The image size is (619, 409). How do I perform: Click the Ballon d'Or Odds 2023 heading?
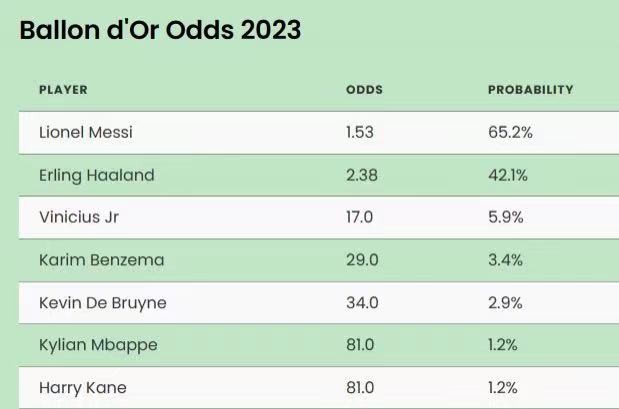(x=160, y=30)
